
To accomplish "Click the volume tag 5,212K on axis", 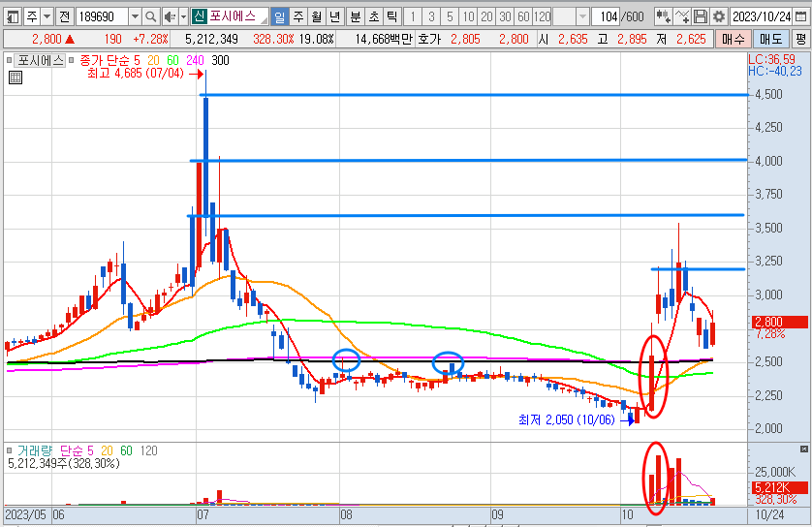I will point(779,487).
